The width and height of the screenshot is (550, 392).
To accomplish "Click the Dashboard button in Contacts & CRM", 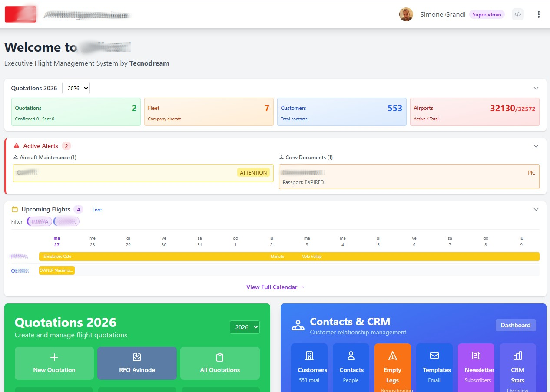I will click(x=516, y=325).
